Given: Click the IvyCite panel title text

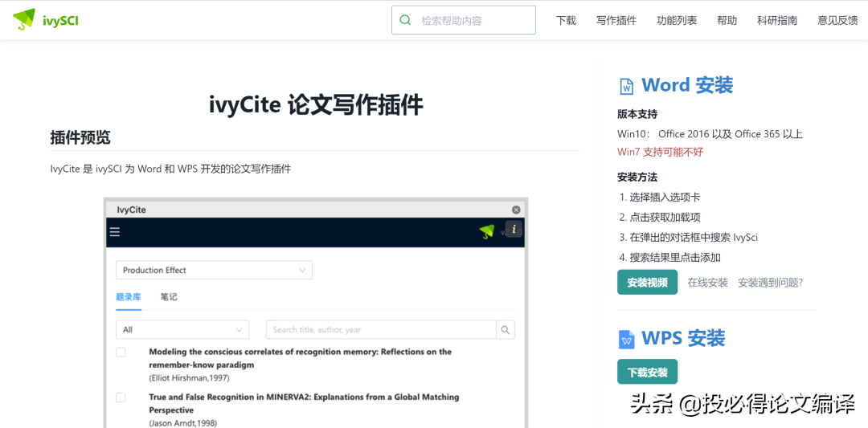Looking at the screenshot, I should pos(131,210).
